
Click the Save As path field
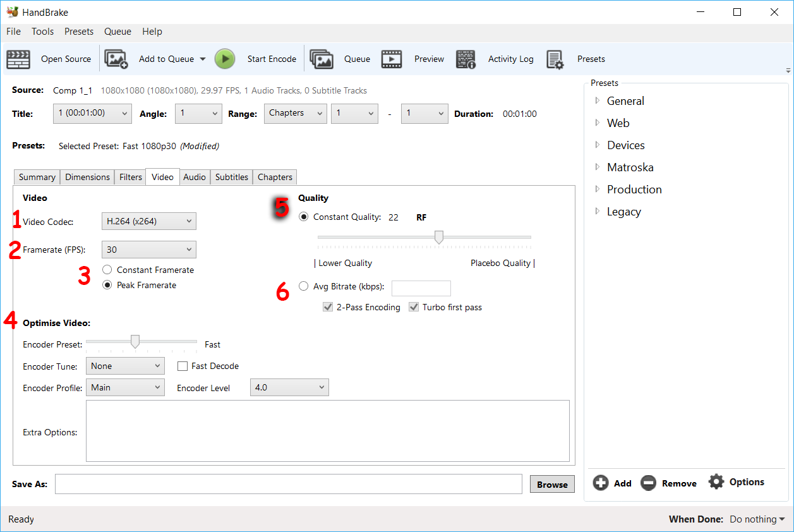click(289, 484)
